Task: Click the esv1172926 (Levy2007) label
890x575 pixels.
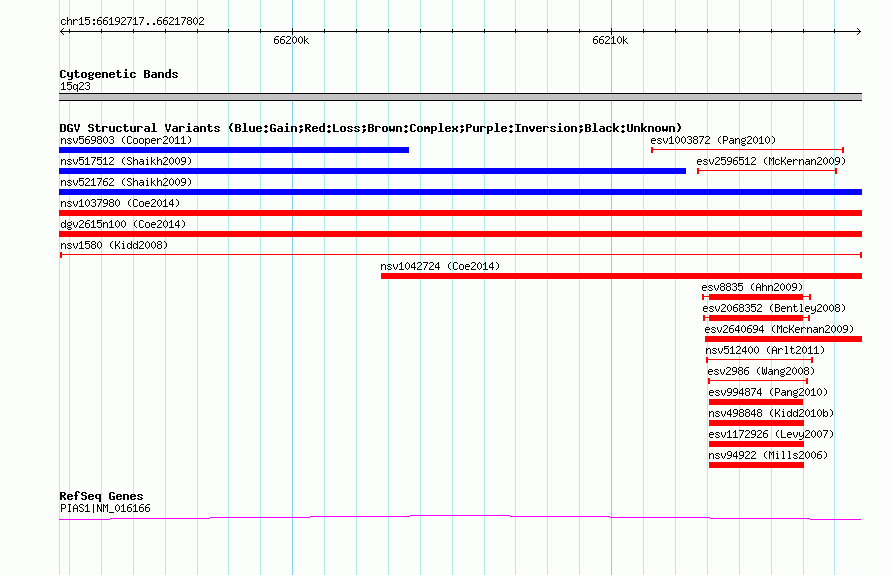Action: (771, 434)
